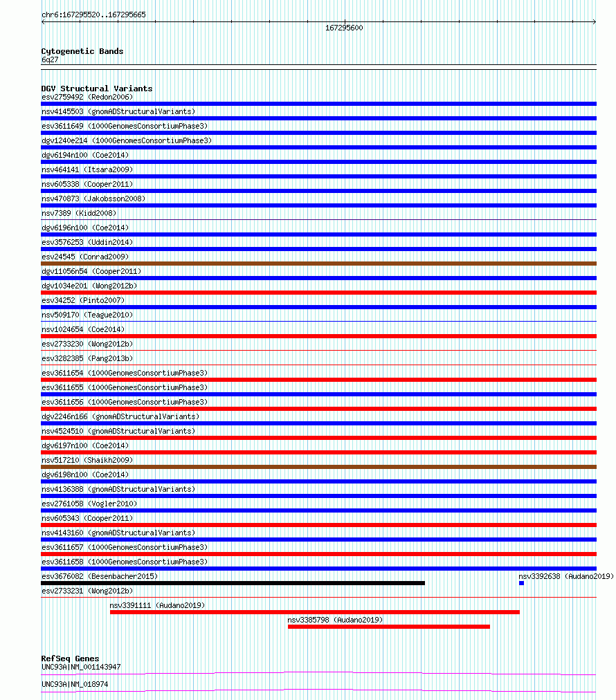
Task: Open the esv3611649 1000Genomes variant label
Action: [x=125, y=126]
